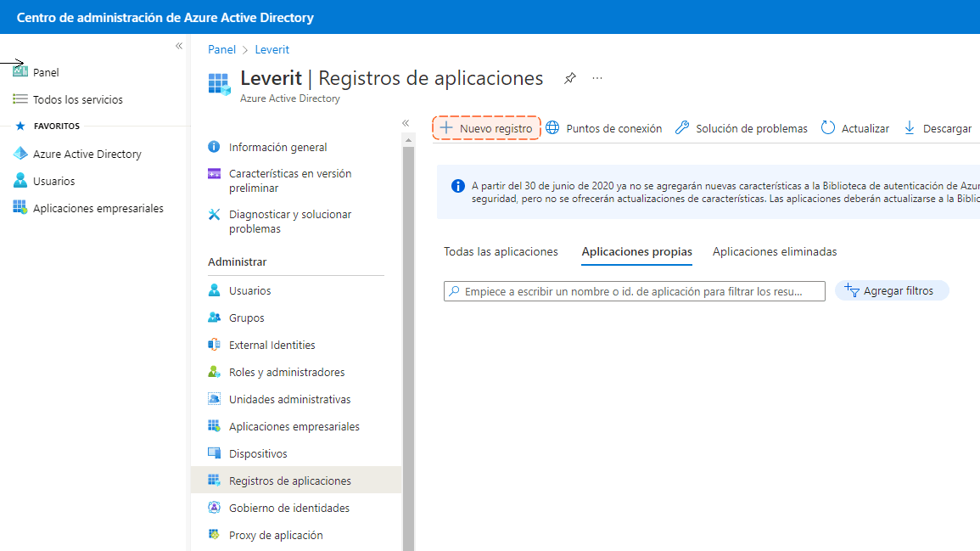Click the scroll up arrow of resource menu
Screen dimensions: 980x551
pyautogui.click(x=409, y=140)
